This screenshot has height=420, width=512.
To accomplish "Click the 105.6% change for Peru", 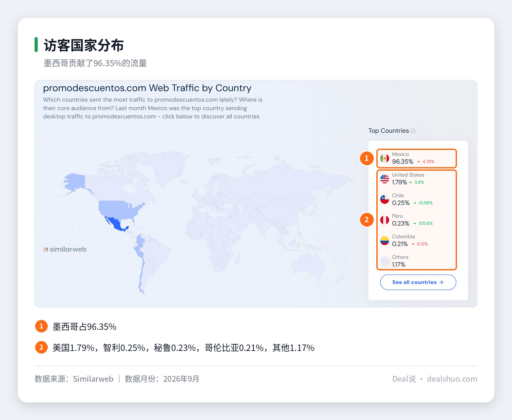I will [x=423, y=223].
